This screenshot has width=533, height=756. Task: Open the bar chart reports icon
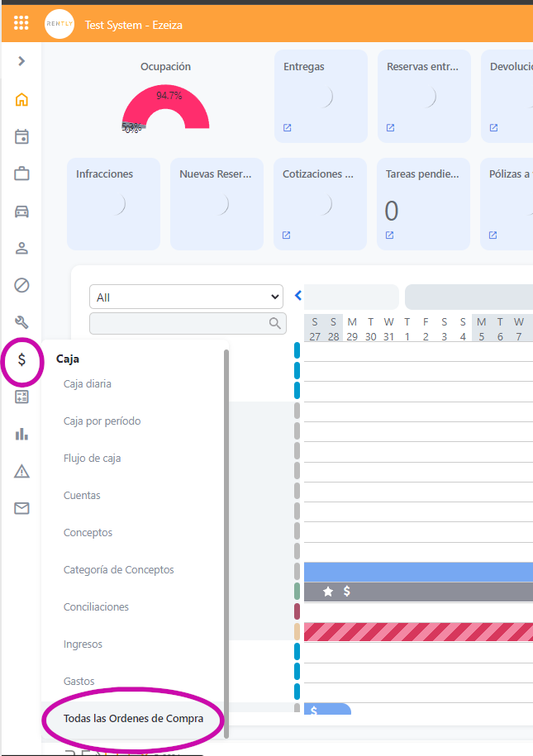(21, 434)
